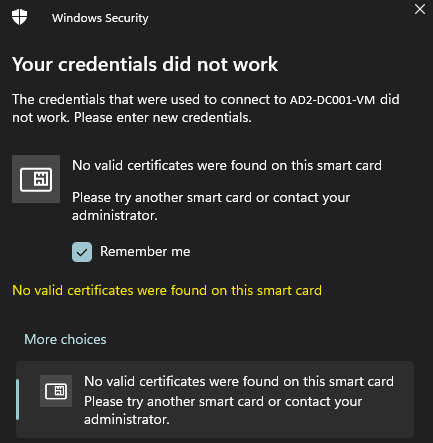Click 'Please try another smart card' under the first tile
The image size is (433, 443).
coord(162,198)
